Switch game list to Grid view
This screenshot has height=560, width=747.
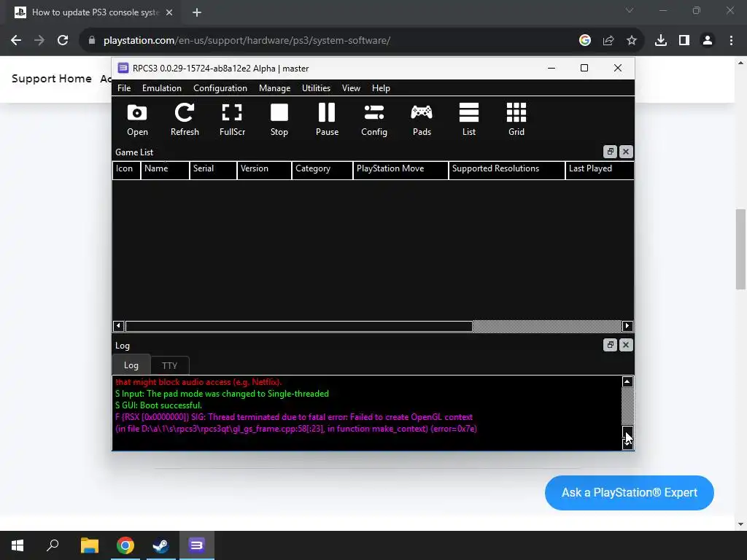click(516, 120)
